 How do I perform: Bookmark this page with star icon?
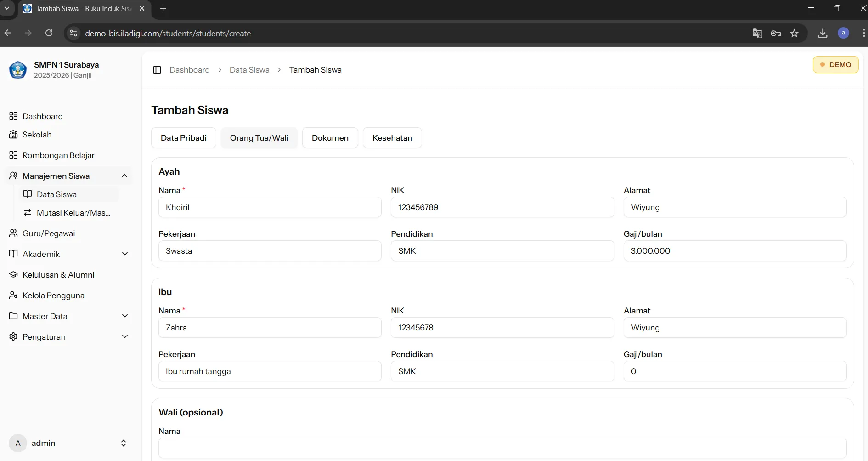coord(795,33)
